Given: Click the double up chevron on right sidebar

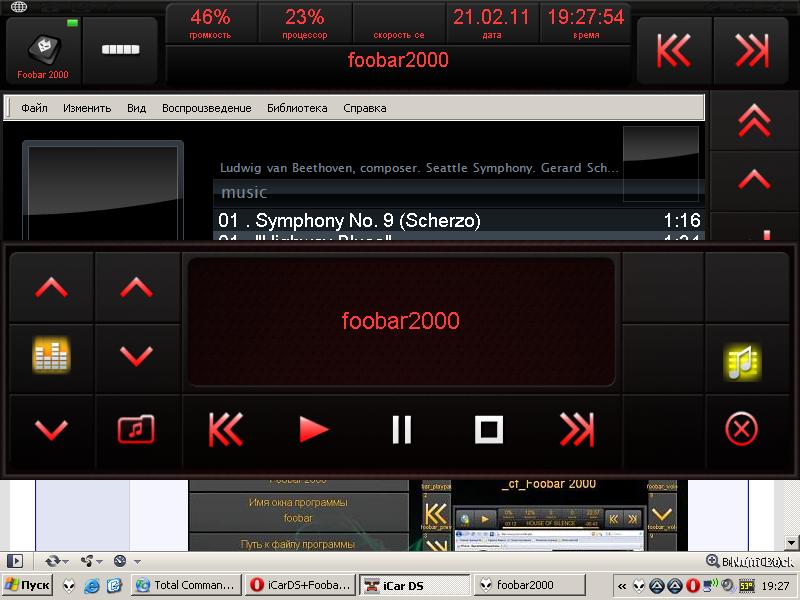Looking at the screenshot, I should click(x=753, y=122).
